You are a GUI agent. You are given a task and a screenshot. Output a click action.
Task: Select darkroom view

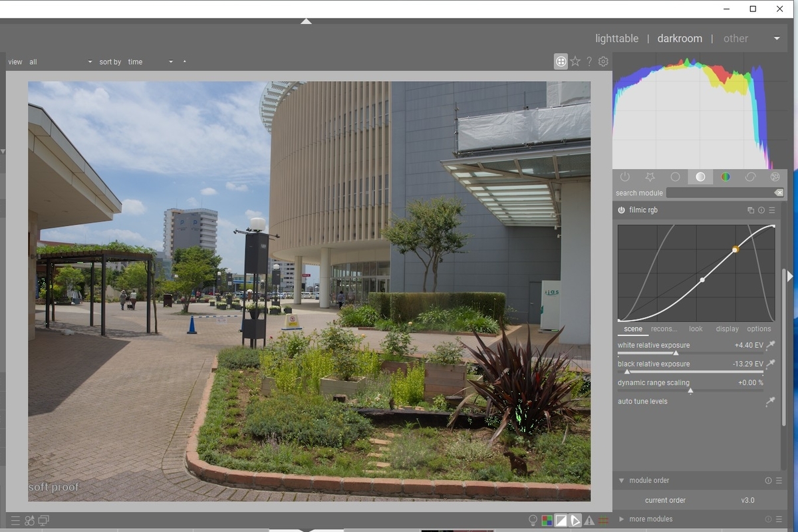pos(680,39)
